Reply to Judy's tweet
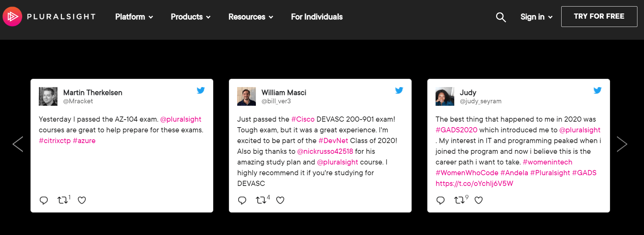The image size is (644, 235). pyautogui.click(x=440, y=200)
